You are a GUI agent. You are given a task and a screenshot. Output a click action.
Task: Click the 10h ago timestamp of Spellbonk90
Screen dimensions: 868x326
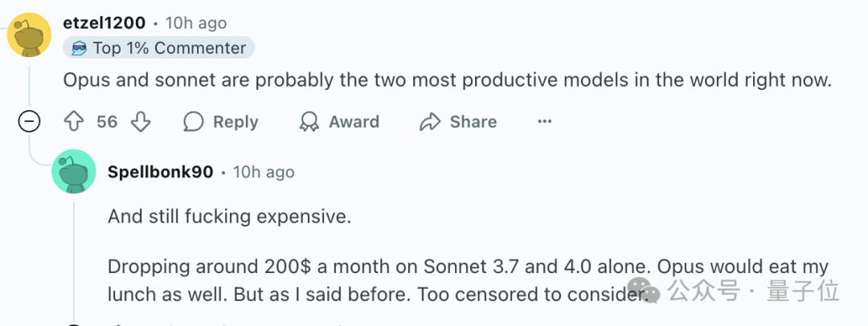coord(264,172)
